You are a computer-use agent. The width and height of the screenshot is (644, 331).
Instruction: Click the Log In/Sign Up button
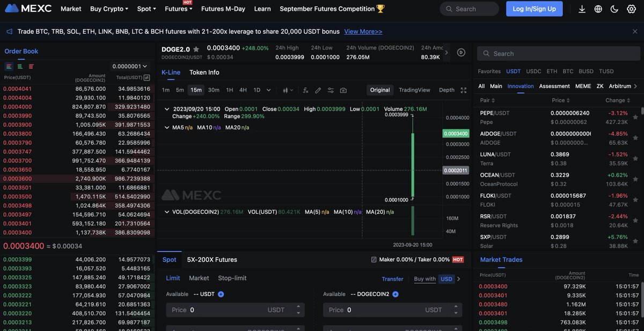(535, 9)
